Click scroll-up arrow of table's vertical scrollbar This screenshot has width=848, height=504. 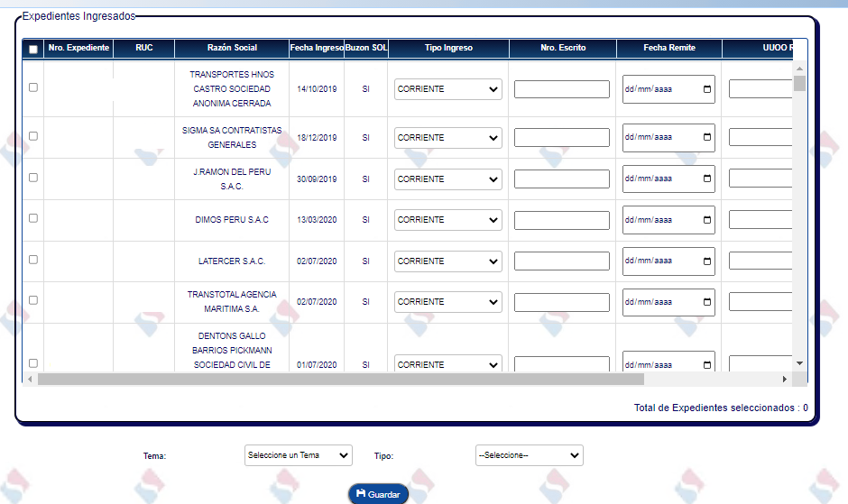799,69
